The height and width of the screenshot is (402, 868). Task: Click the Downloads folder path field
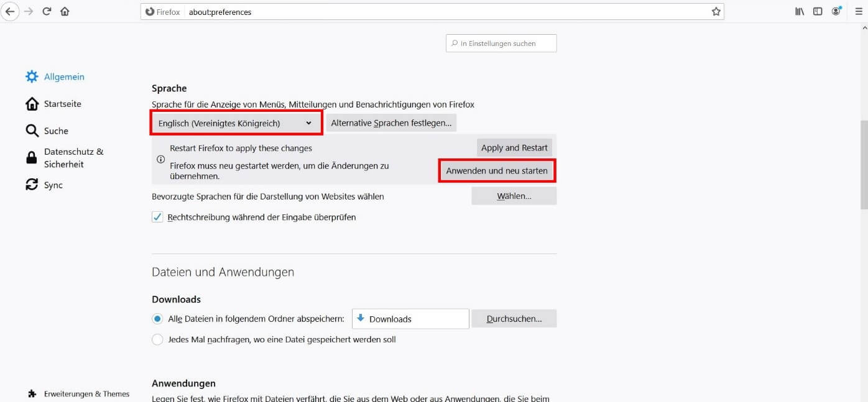410,319
